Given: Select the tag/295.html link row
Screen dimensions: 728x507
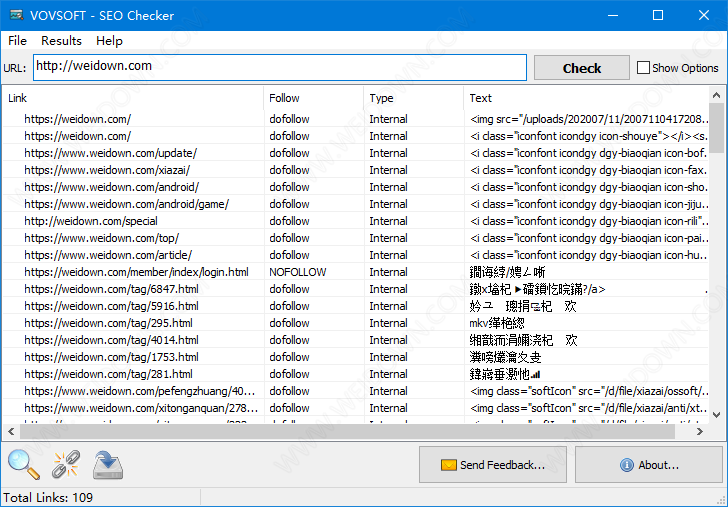Looking at the screenshot, I should 356,323.
